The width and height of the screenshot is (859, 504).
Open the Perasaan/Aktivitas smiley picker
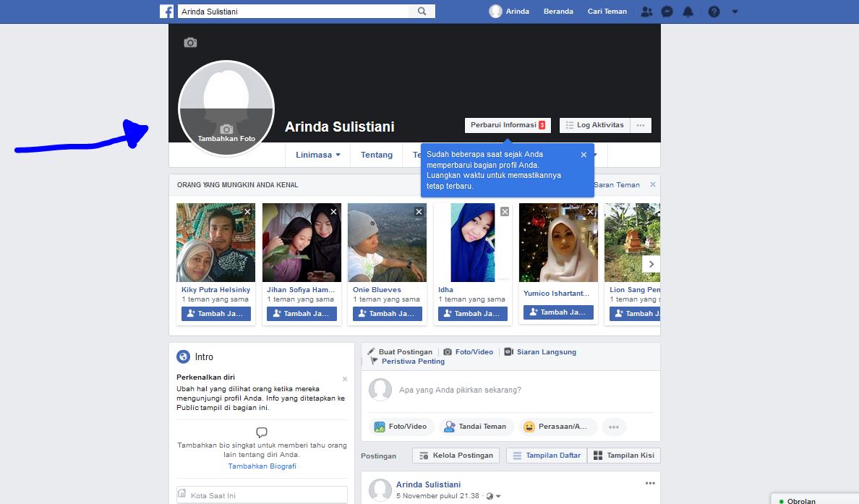point(557,427)
